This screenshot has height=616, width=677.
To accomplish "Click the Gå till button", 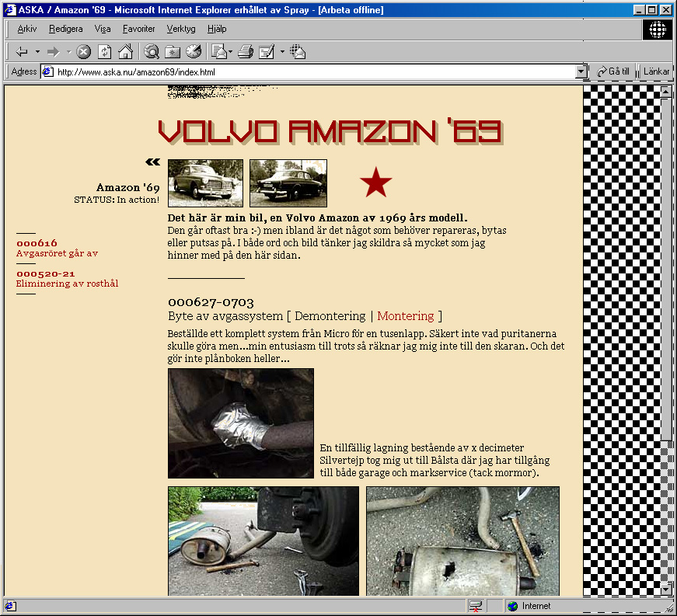I will [x=613, y=71].
